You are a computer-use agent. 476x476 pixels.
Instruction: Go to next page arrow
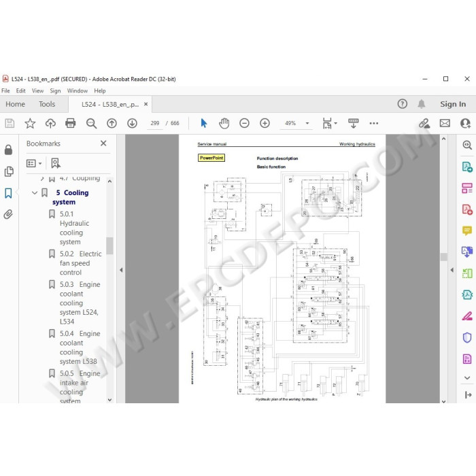pyautogui.click(x=132, y=123)
